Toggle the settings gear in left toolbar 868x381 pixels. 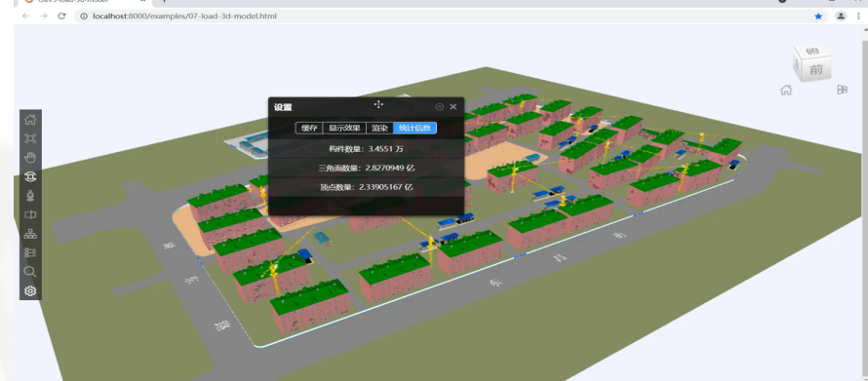pyautogui.click(x=30, y=290)
